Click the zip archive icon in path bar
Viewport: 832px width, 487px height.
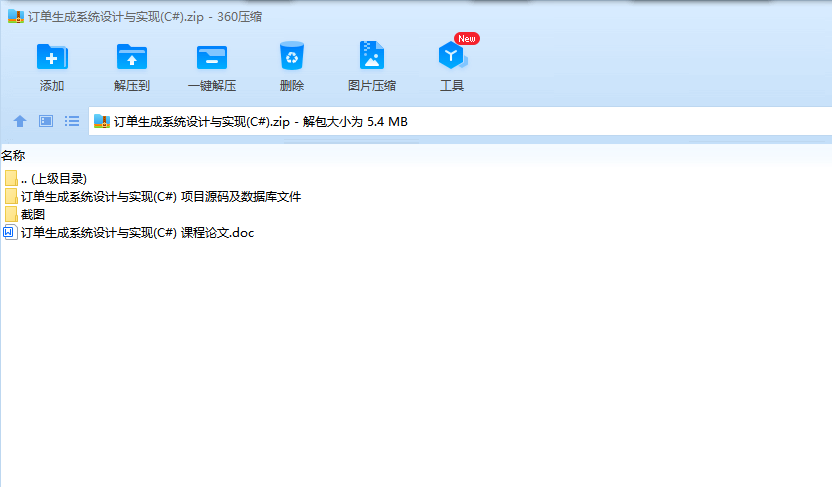coord(102,121)
